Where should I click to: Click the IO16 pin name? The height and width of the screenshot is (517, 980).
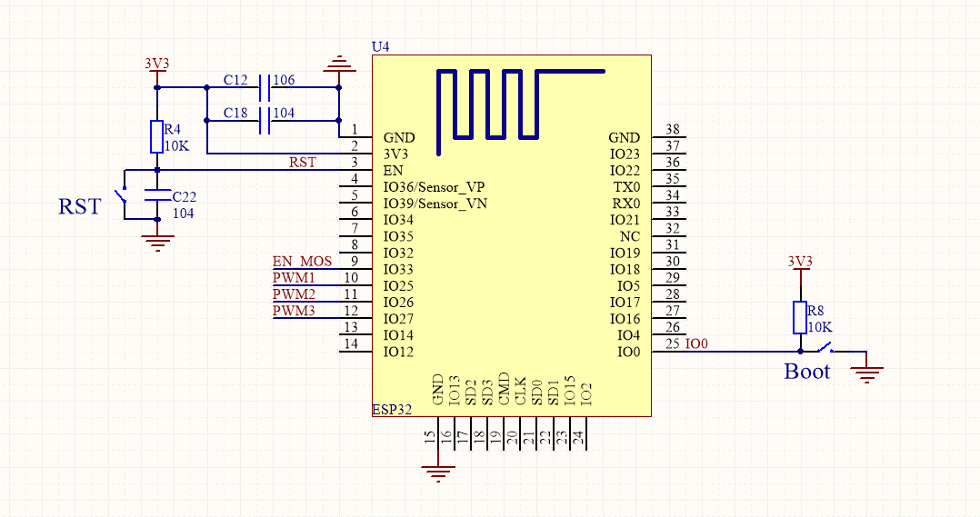tap(625, 318)
